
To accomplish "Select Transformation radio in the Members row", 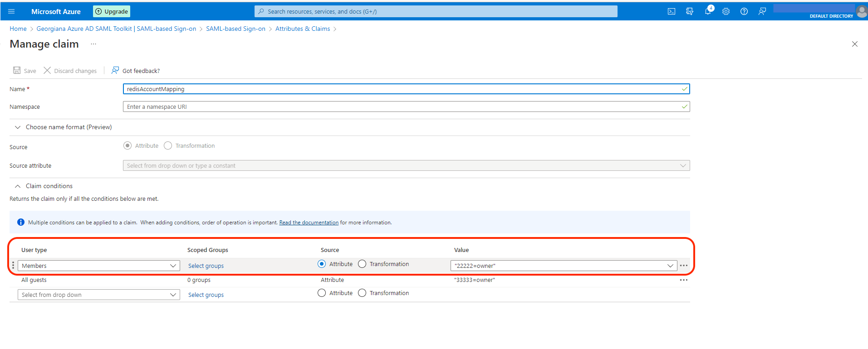I will tap(362, 264).
